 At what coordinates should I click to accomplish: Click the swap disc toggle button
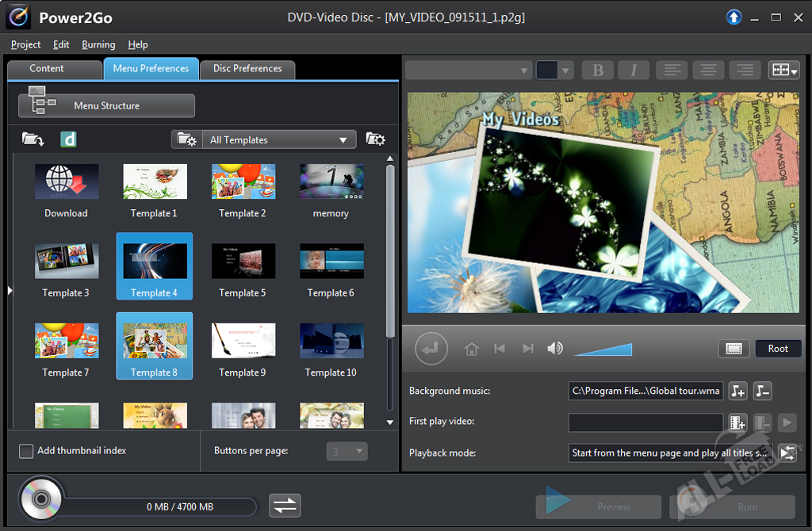coord(285,506)
